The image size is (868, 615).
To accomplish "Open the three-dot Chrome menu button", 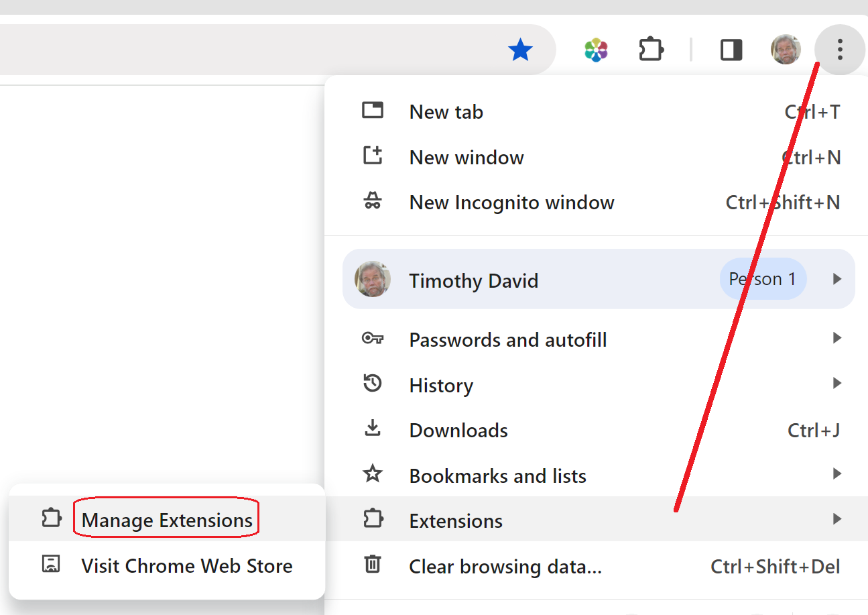I will pos(840,50).
